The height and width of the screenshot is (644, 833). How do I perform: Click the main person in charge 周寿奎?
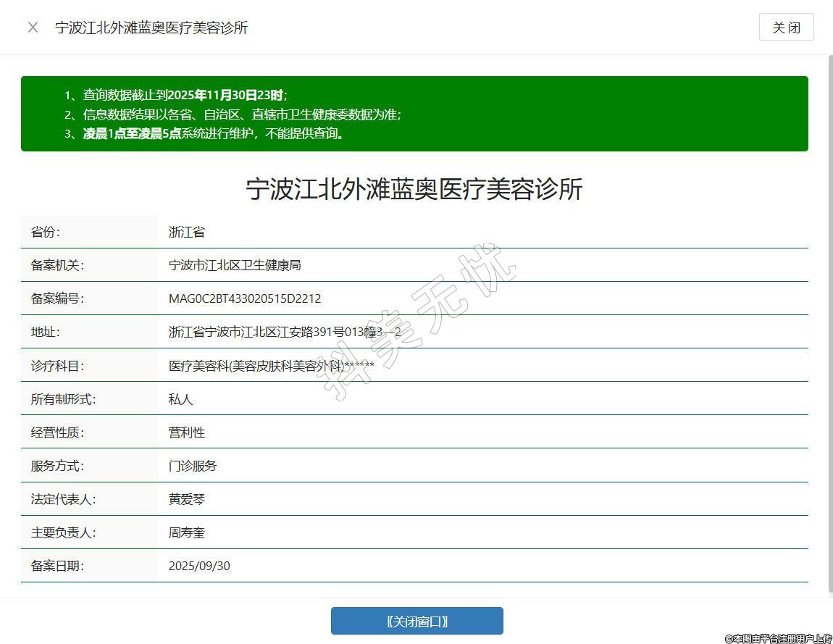tap(187, 532)
